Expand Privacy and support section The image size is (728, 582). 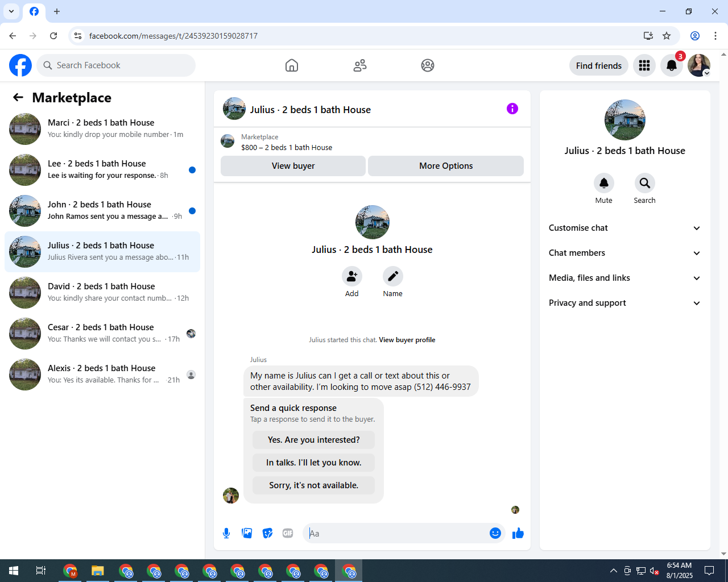pyautogui.click(x=625, y=303)
